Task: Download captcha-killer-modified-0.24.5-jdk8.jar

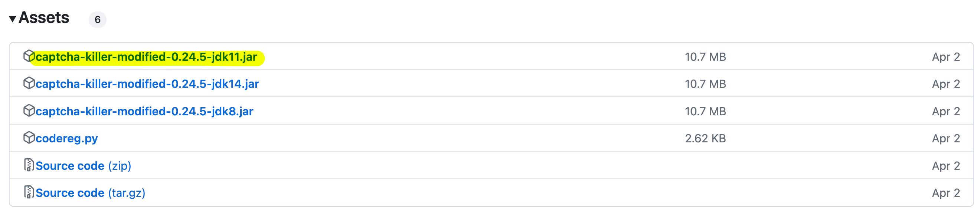Action: [x=144, y=111]
